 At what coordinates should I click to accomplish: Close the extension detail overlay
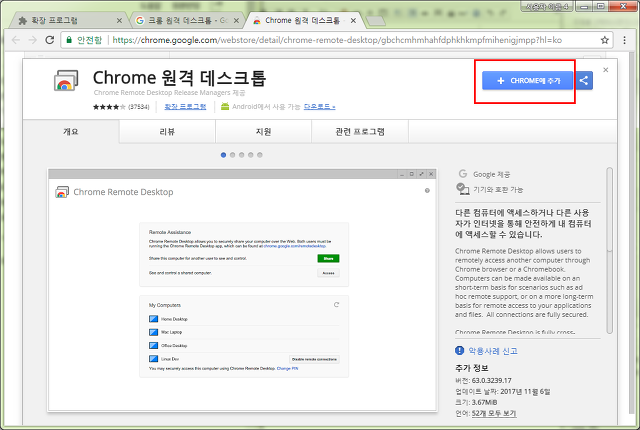pyautogui.click(x=606, y=70)
